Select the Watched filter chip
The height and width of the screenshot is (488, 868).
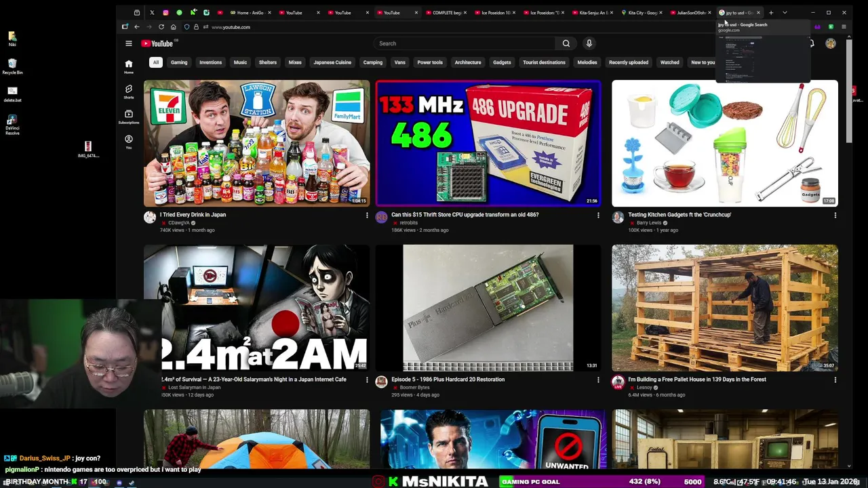pos(669,62)
